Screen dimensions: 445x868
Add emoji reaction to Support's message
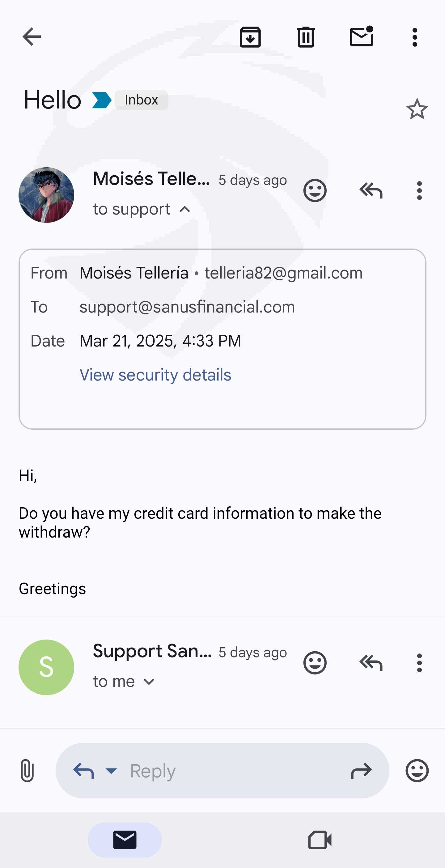[315, 663]
